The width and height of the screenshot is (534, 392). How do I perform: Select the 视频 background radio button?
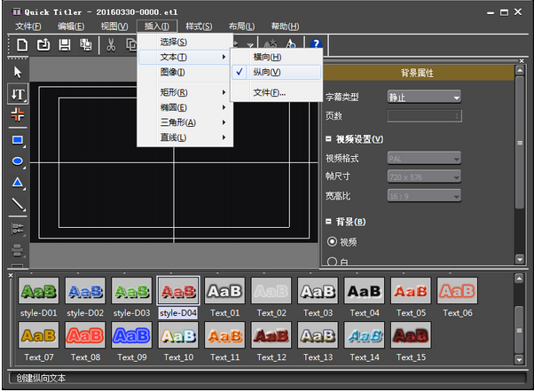coord(333,241)
